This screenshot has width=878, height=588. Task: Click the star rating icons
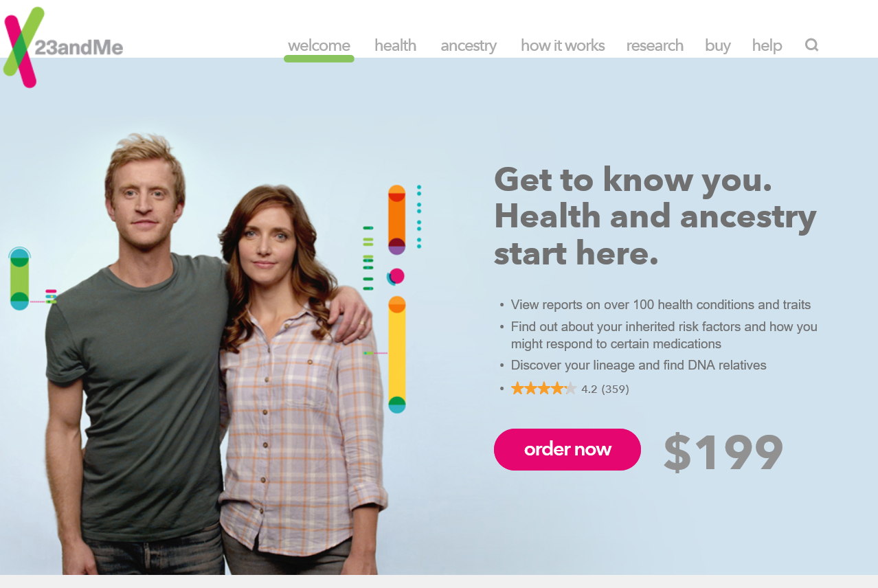(543, 389)
